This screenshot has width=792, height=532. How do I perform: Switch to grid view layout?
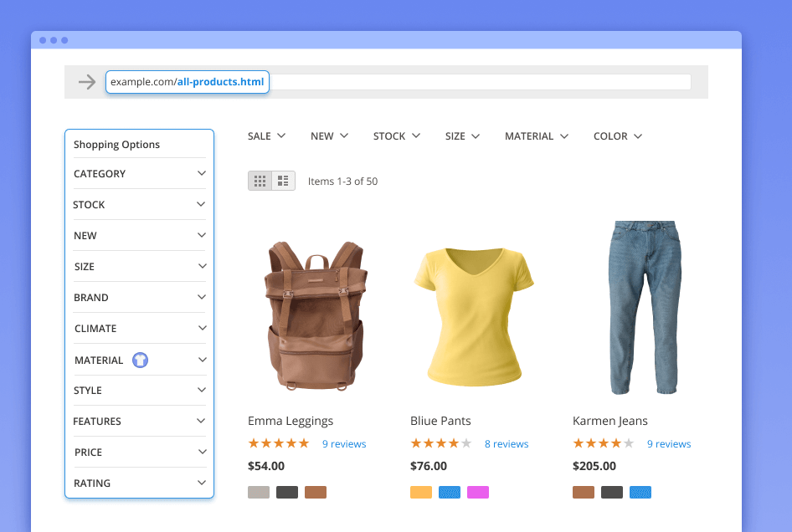[x=260, y=181]
